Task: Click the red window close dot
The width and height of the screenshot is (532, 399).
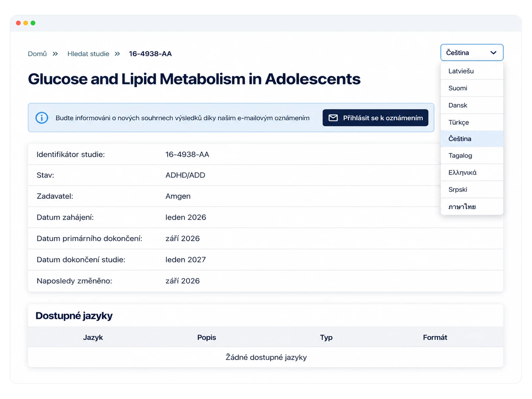Action: click(18, 23)
